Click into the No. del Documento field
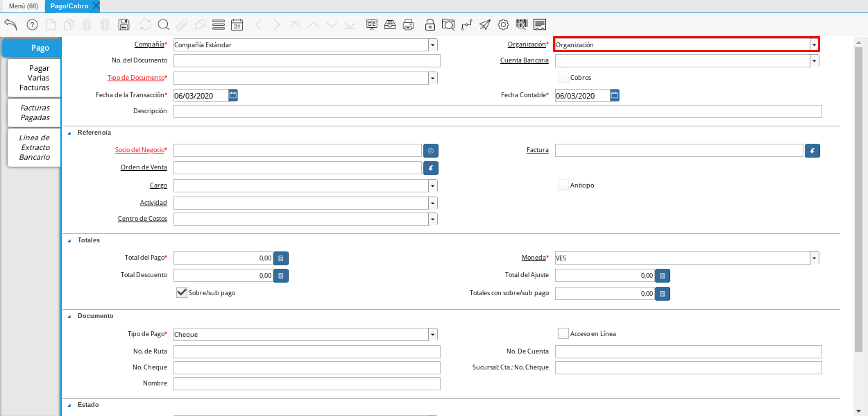The height and width of the screenshot is (416, 868). (x=307, y=61)
